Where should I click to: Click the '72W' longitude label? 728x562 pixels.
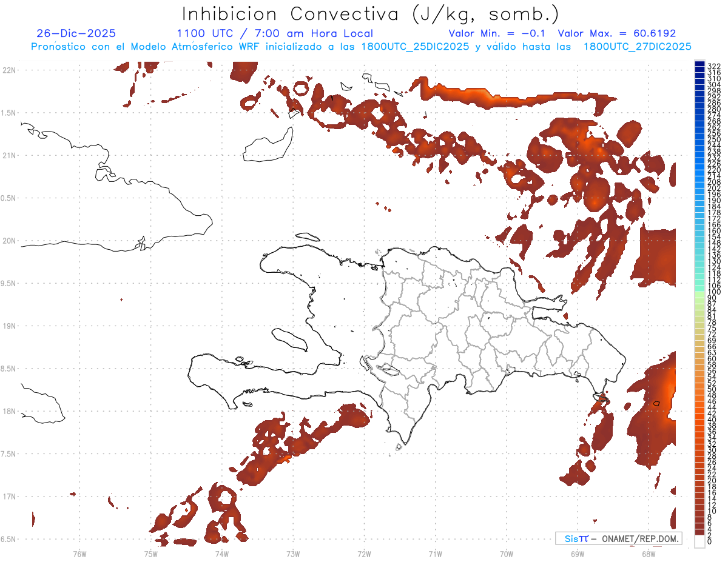(x=364, y=554)
